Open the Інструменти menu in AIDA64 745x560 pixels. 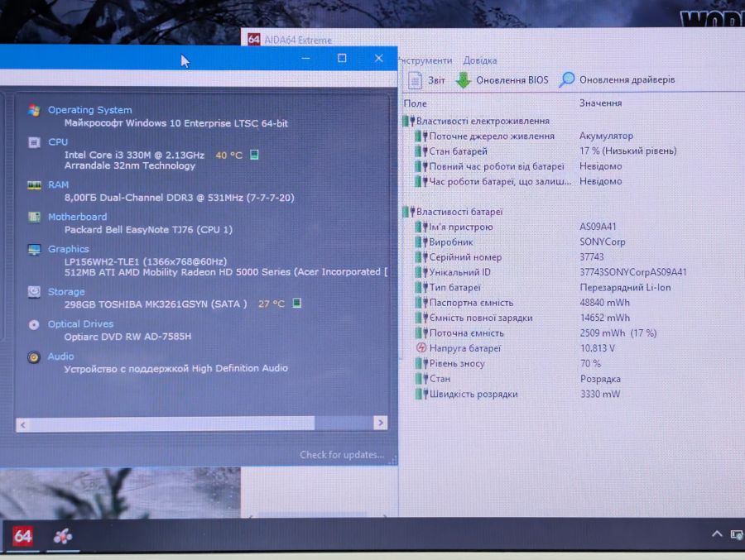tap(425, 60)
